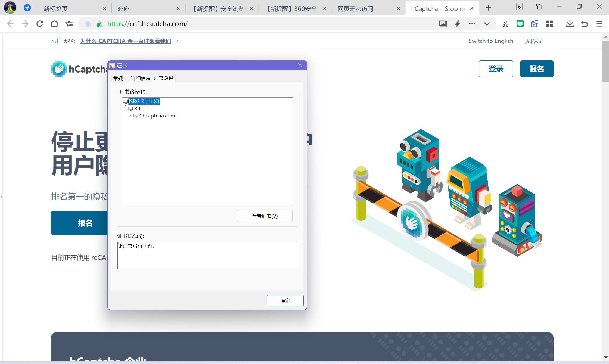Screen dimensions: 609x364
Task: Close the hCaptcha tab
Action: (472, 8)
